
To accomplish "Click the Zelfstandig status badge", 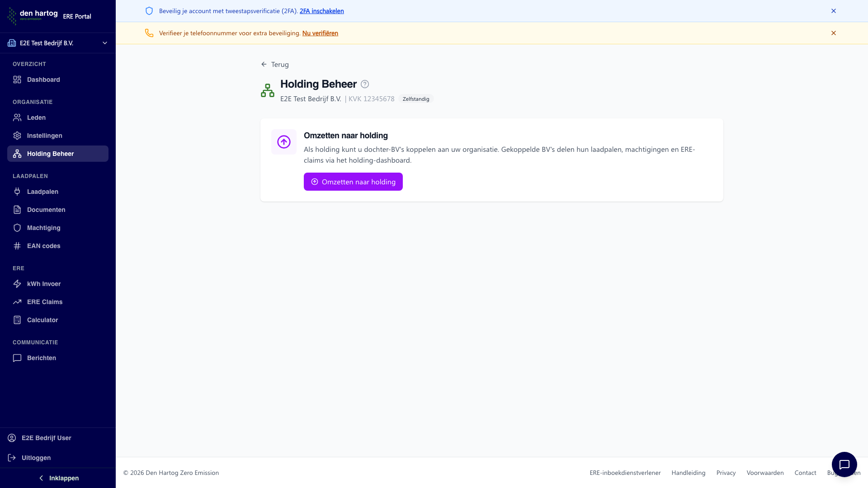I will click(416, 99).
